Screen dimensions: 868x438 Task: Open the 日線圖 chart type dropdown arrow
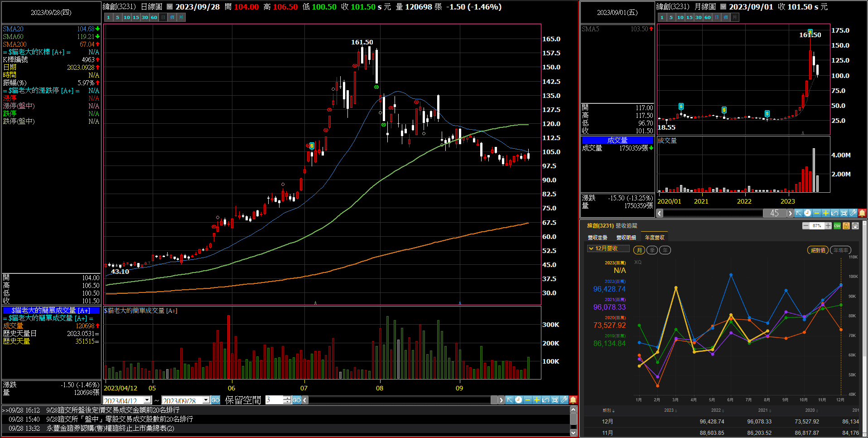169,7
